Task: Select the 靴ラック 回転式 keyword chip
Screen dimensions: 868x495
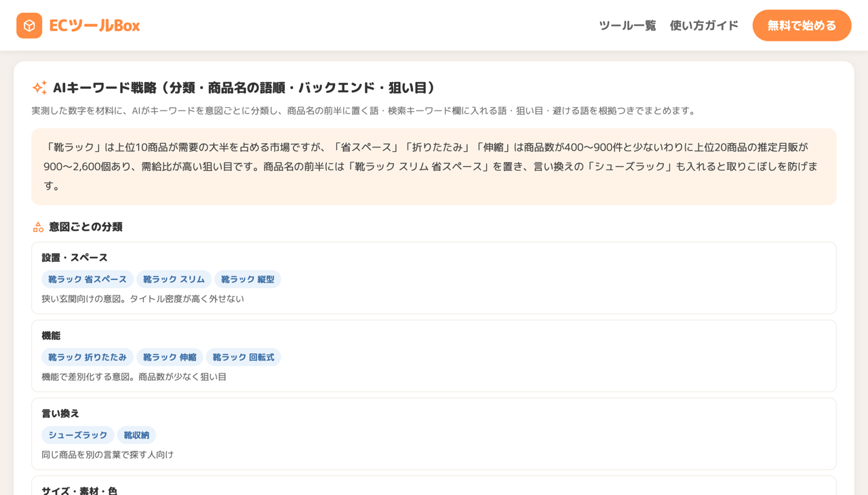Action: tap(243, 357)
